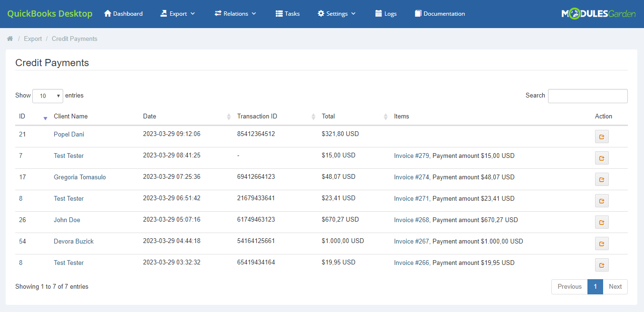Viewport: 644px width, 312px height.
Task: Click the Next pagination button
Action: point(615,286)
